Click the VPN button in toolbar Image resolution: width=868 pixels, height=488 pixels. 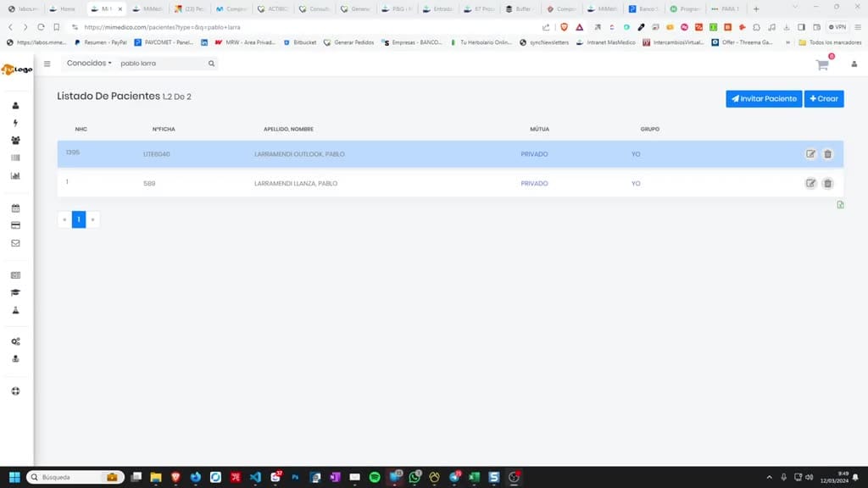point(837,27)
